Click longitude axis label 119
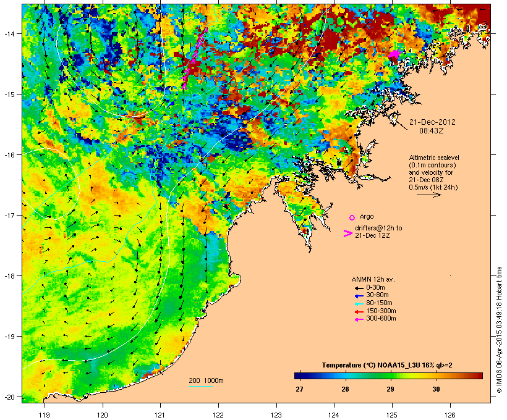Image resolution: width=507 pixels, height=420 pixels. click(45, 415)
